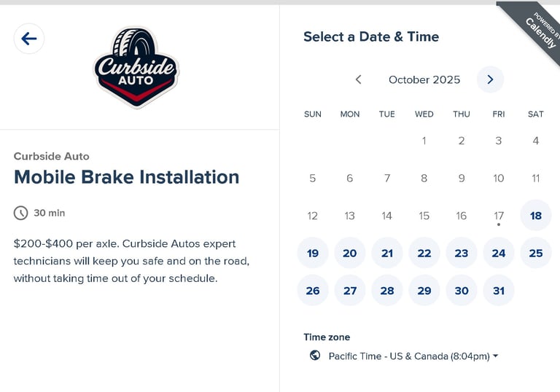
Task: Select October 18 on the calendar
Action: click(536, 216)
